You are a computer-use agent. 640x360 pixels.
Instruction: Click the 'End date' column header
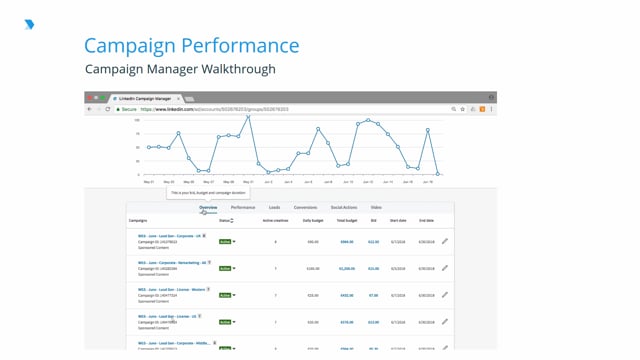pyautogui.click(x=426, y=220)
